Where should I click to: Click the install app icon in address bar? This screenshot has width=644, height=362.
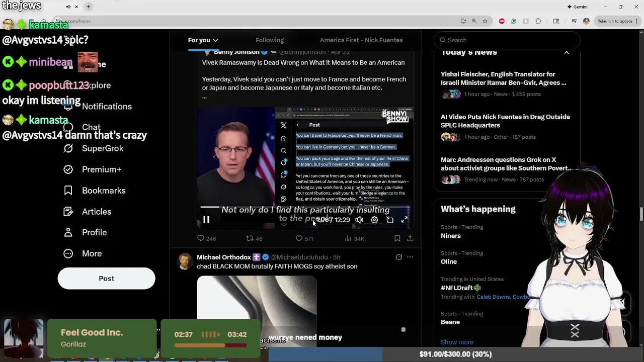pos(463,21)
